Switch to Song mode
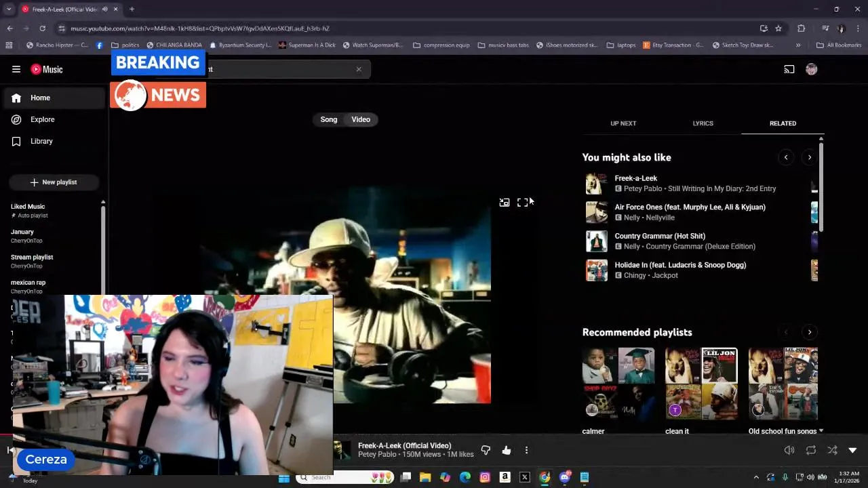Image resolution: width=868 pixels, height=488 pixels. (x=329, y=119)
